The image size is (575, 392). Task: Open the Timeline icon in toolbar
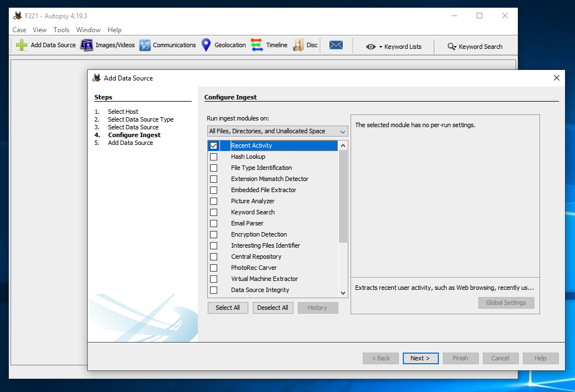click(x=257, y=45)
